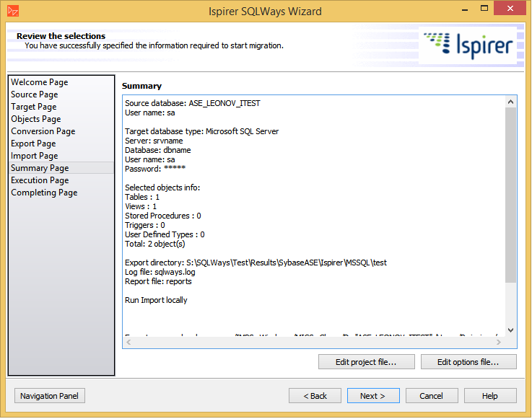This screenshot has width=532, height=419.
Task: Close the SQLWays Wizard window
Action: click(x=510, y=9)
